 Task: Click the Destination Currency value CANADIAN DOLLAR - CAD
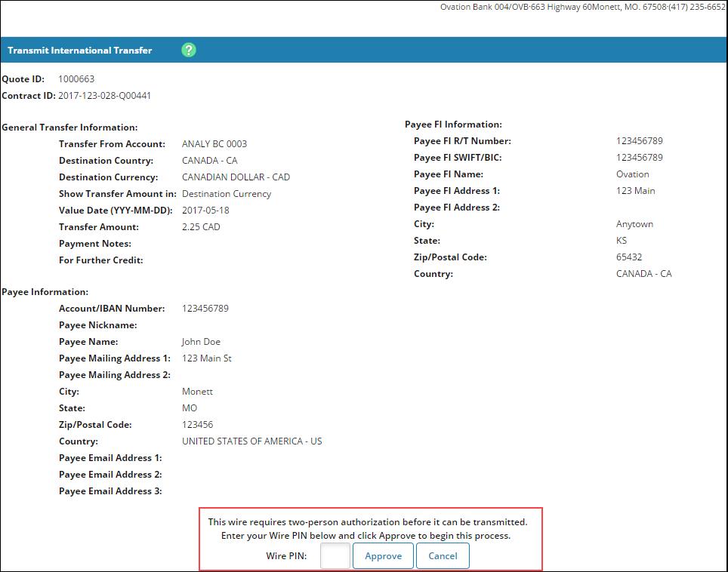pyautogui.click(x=236, y=177)
